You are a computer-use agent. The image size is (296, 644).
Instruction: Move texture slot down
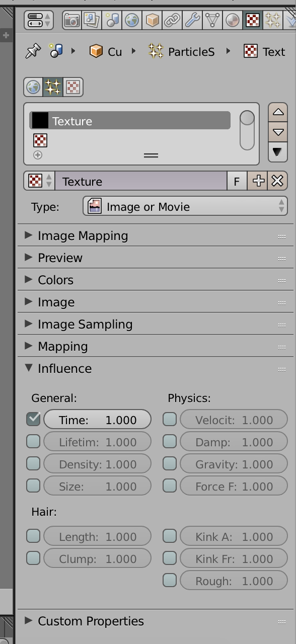278,132
